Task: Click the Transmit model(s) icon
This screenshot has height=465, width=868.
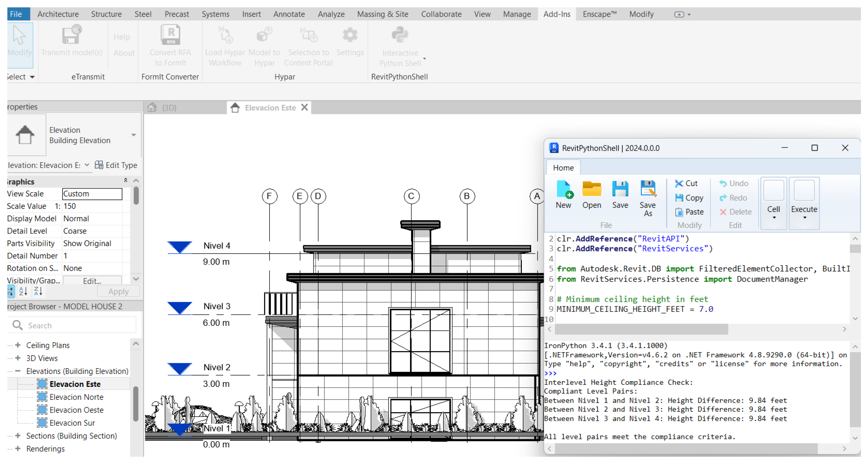Action: [x=72, y=35]
